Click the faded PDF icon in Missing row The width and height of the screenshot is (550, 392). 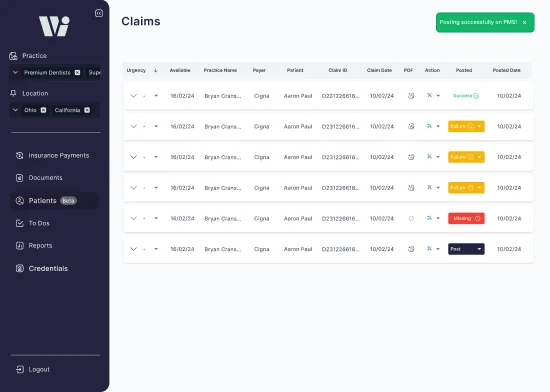click(411, 218)
